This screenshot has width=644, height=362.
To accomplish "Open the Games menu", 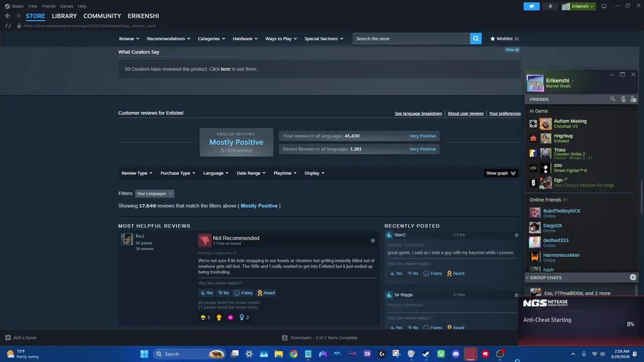I will tap(66, 6).
